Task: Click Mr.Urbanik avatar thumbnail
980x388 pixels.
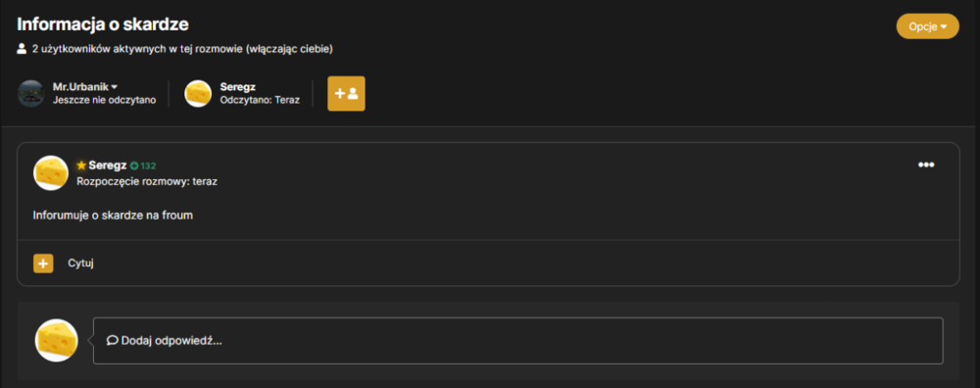Action: pos(31,94)
